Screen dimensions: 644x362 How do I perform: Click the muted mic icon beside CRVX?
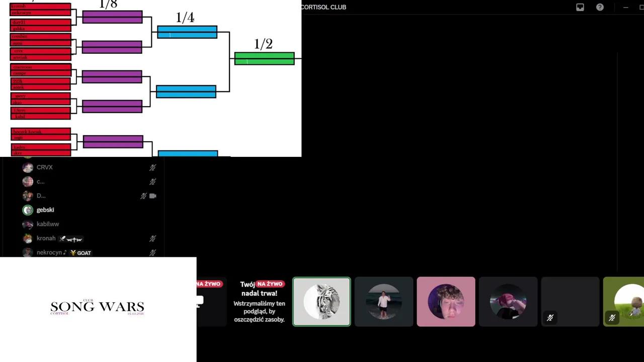click(152, 167)
